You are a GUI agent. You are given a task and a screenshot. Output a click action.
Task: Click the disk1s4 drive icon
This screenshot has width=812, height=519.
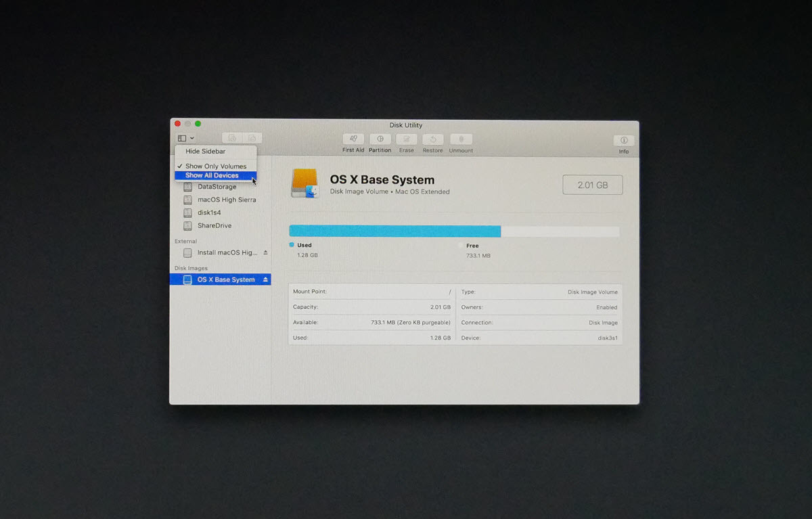(187, 212)
